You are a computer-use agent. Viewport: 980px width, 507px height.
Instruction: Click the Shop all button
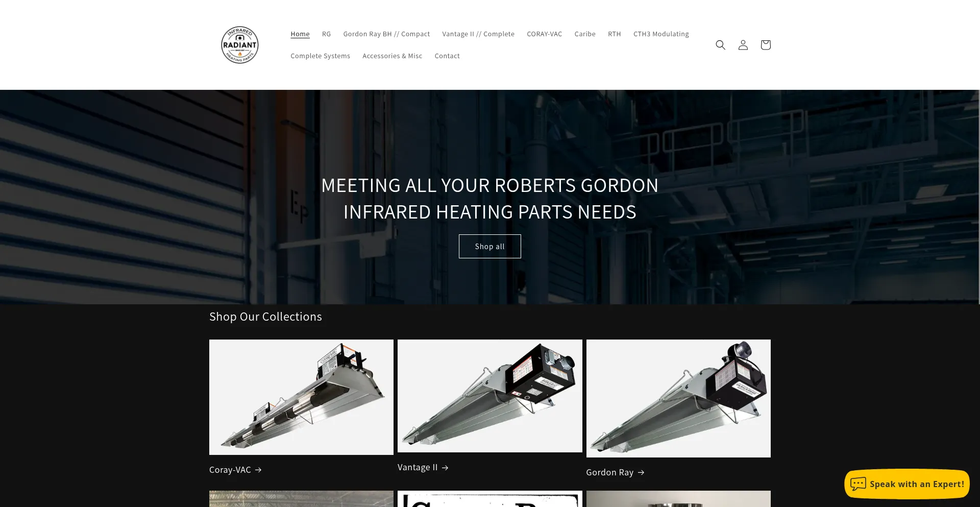pos(489,247)
